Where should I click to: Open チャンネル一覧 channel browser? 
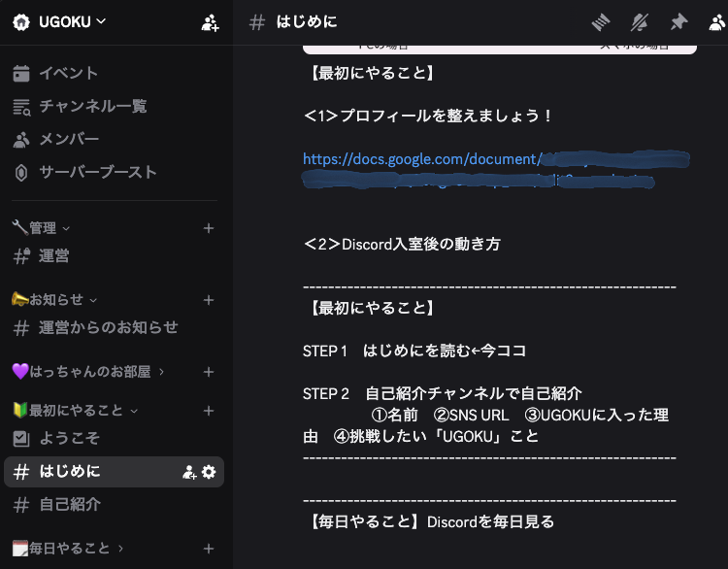point(92,106)
